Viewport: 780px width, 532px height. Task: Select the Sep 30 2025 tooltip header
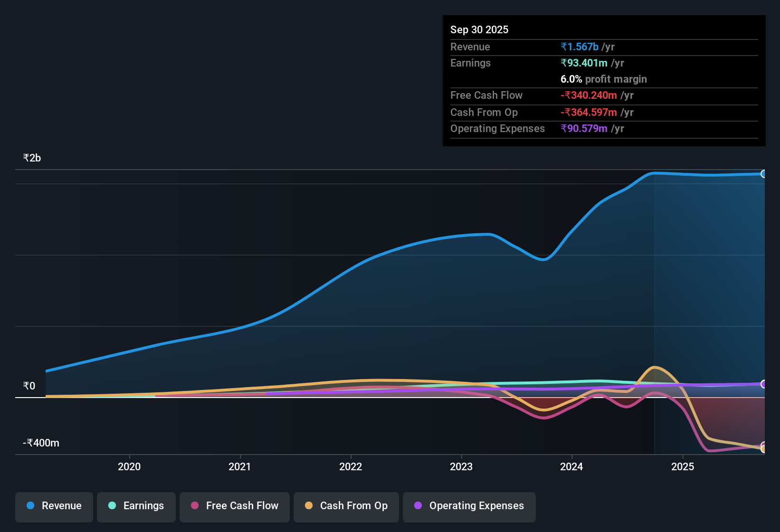[479, 29]
